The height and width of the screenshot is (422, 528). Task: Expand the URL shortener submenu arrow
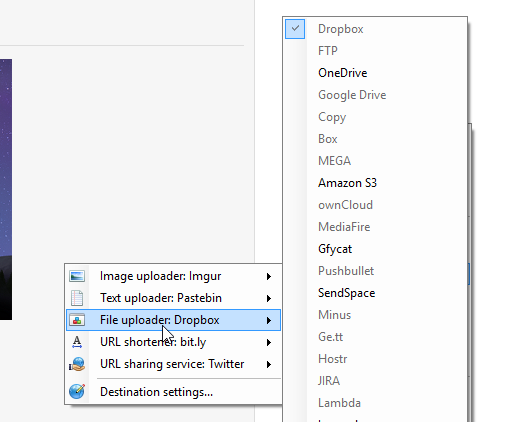pos(269,343)
